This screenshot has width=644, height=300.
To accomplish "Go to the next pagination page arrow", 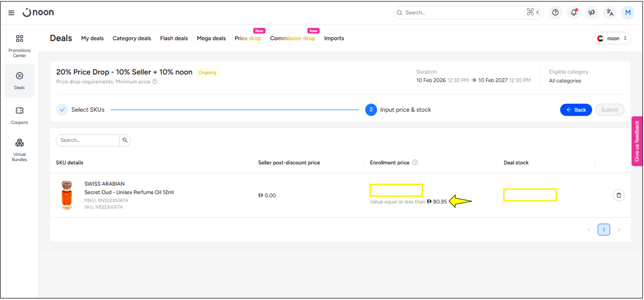I will pos(618,230).
